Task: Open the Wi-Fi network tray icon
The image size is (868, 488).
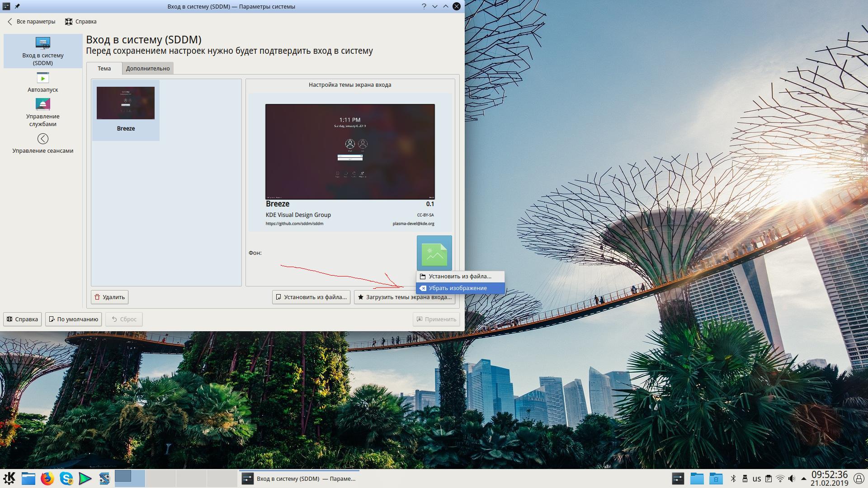Action: click(780, 479)
